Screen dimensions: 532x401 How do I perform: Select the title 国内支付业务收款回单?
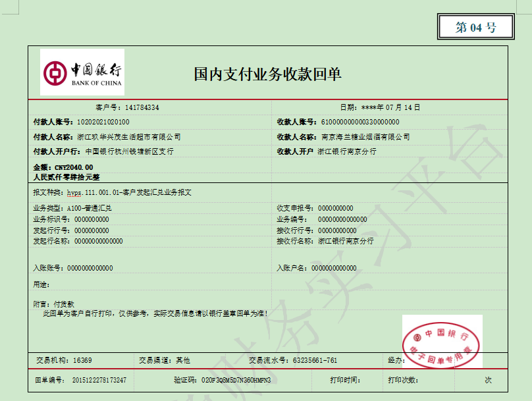267,74
